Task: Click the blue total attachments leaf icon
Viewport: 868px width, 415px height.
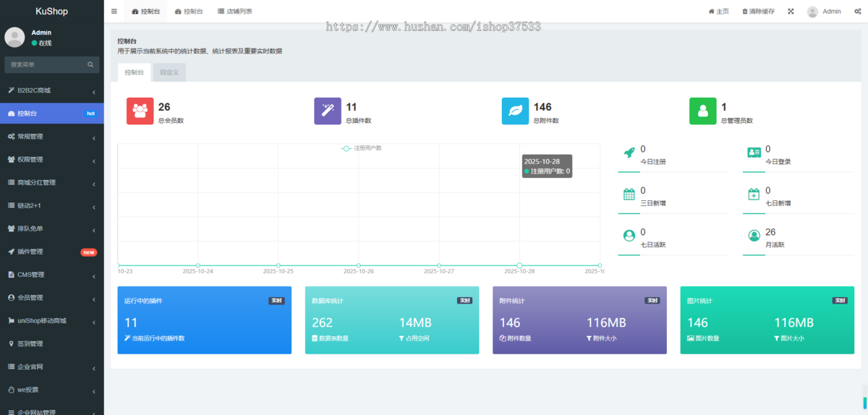Action: click(x=515, y=111)
